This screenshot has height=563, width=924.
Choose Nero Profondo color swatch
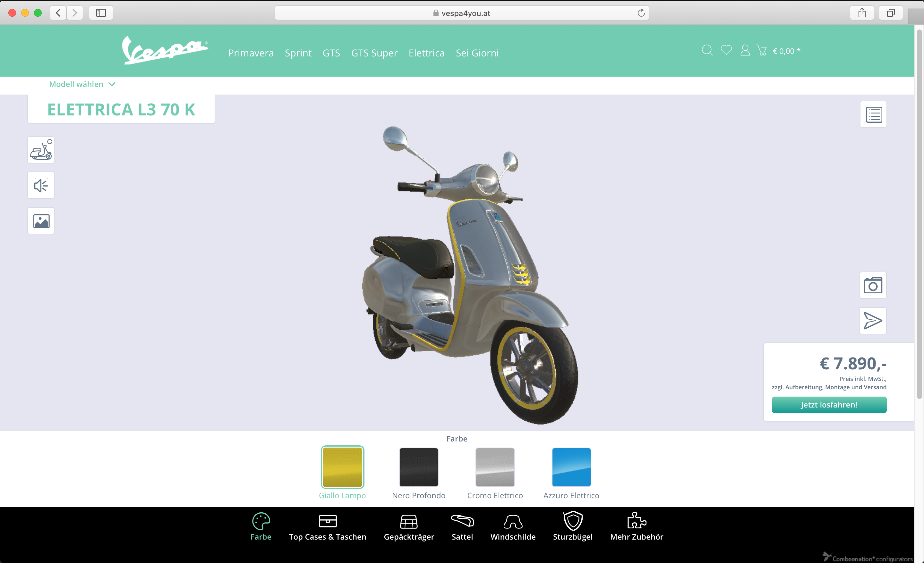click(418, 467)
